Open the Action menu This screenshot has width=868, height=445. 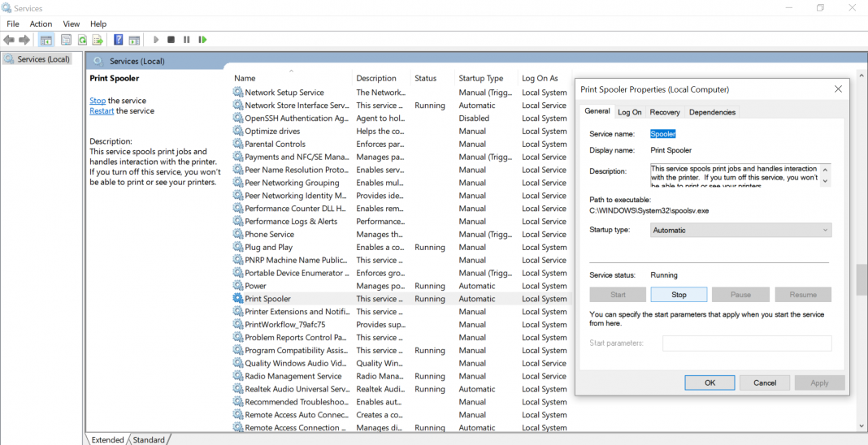pos(41,24)
